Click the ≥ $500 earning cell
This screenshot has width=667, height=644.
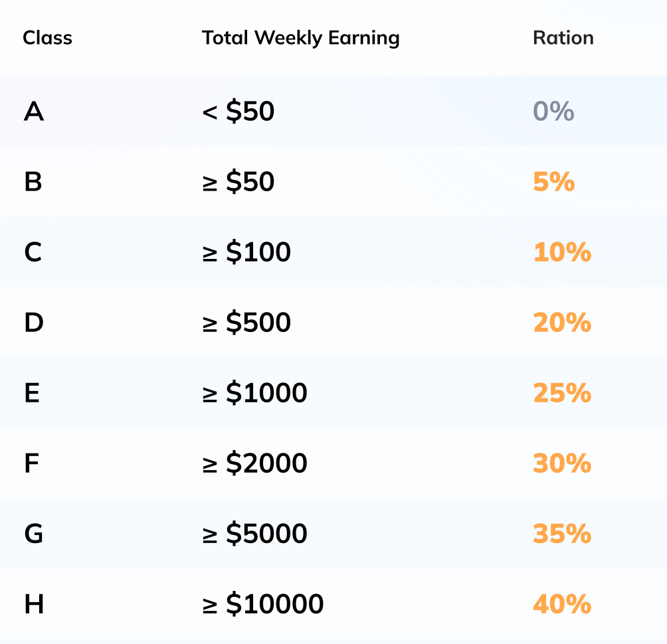coord(246,323)
